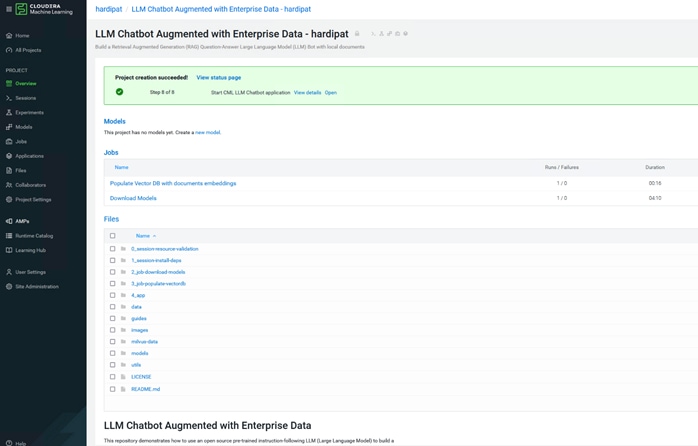Click the 00:16 duration value
Viewport: 698px width, 446px height.
click(x=655, y=183)
